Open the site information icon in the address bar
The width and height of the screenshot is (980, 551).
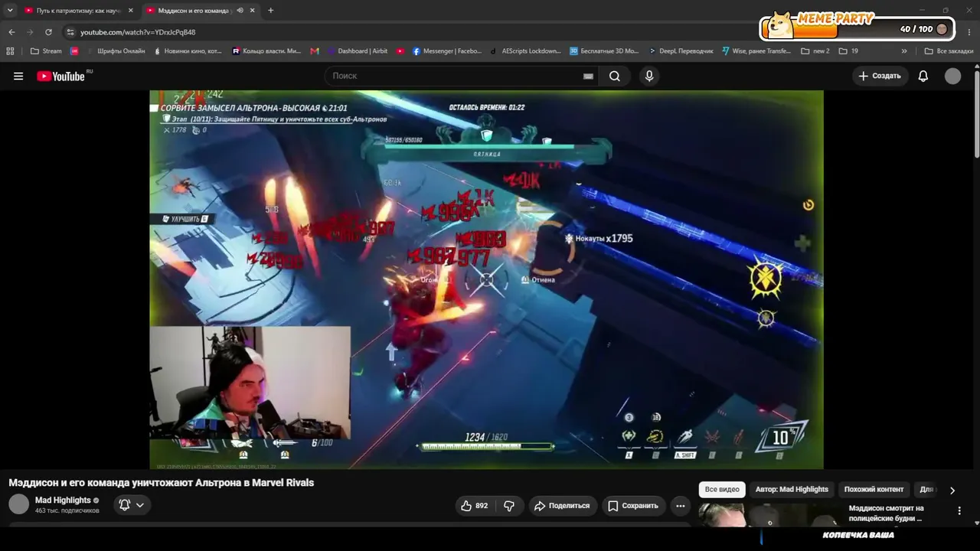click(70, 32)
